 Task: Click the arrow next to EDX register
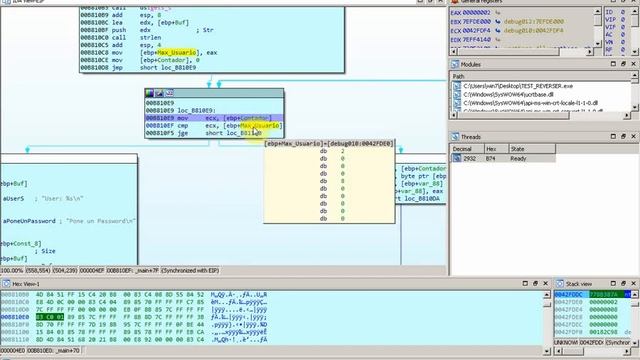[498, 40]
